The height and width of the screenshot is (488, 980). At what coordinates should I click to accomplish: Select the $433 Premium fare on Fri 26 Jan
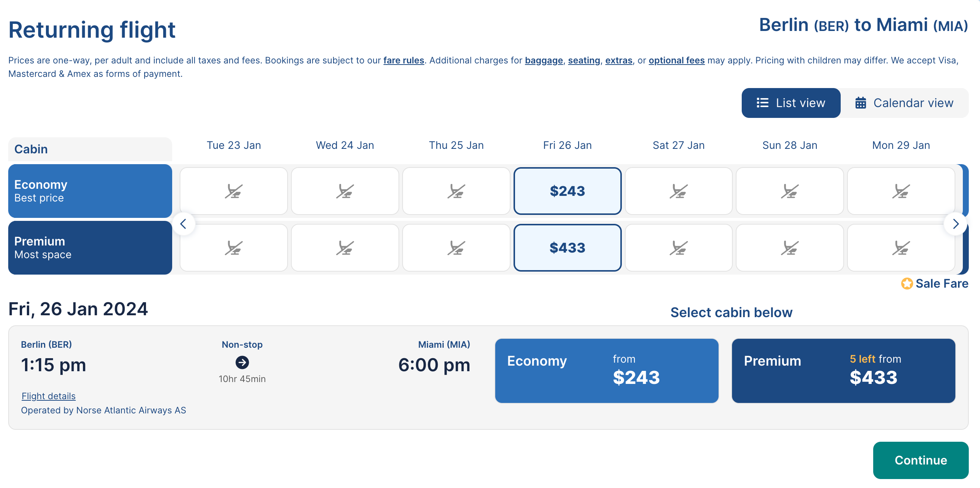click(567, 248)
